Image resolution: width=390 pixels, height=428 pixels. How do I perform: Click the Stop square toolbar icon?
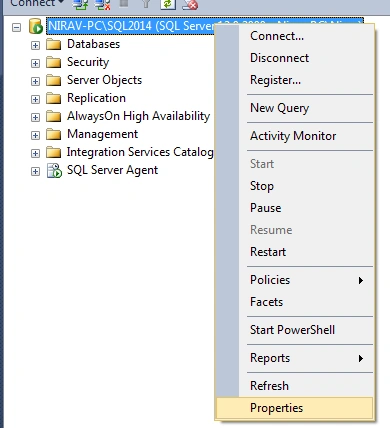[x=124, y=3]
